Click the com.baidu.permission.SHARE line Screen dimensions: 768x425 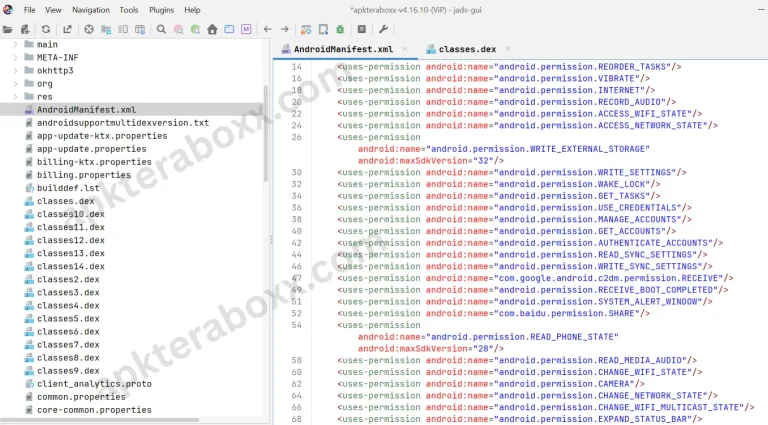[x=493, y=313]
